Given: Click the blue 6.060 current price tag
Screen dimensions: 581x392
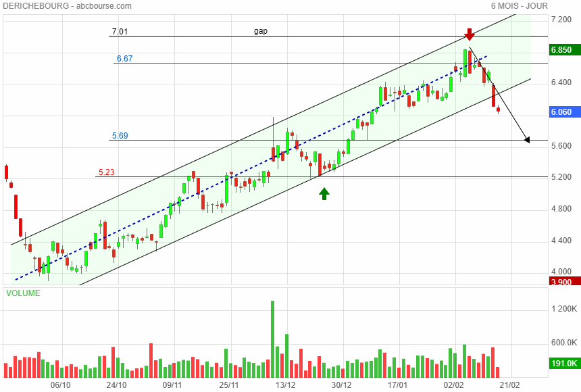Looking at the screenshot, I should pos(565,112).
